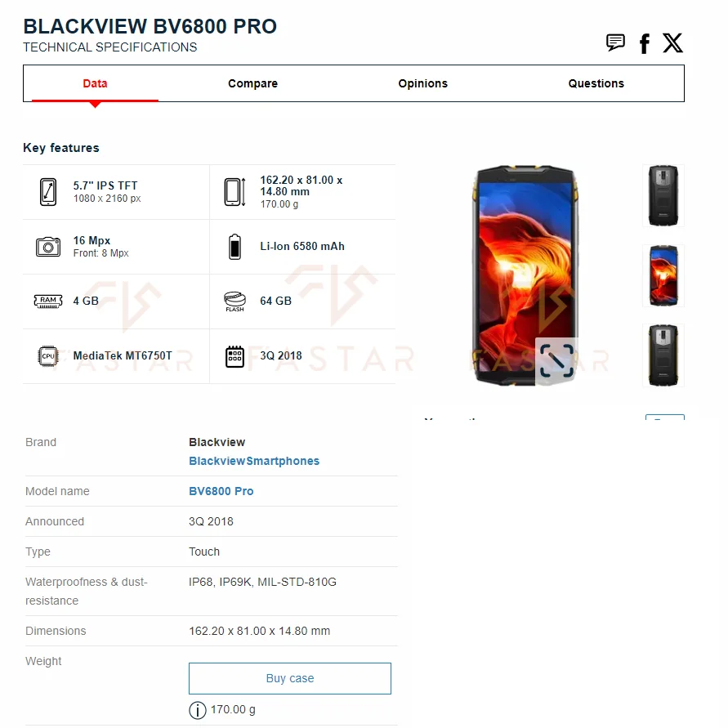728x728 pixels.
Task: Switch to the Compare tab
Action: point(252,83)
